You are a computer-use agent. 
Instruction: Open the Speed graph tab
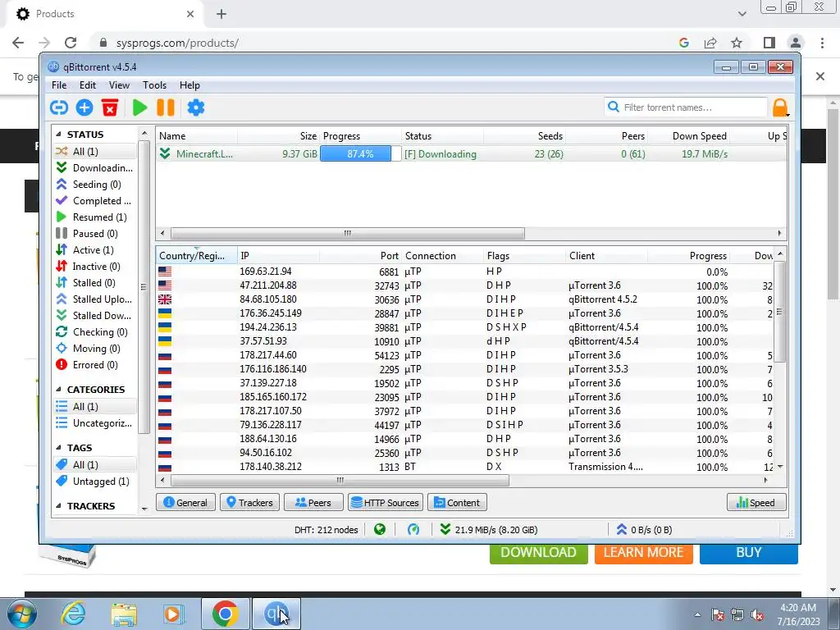point(756,503)
